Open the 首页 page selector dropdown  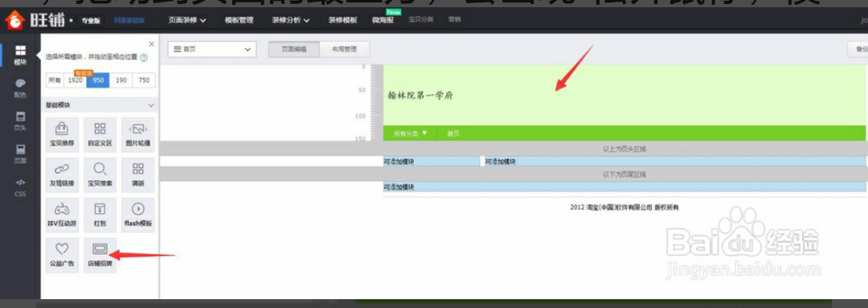[212, 49]
